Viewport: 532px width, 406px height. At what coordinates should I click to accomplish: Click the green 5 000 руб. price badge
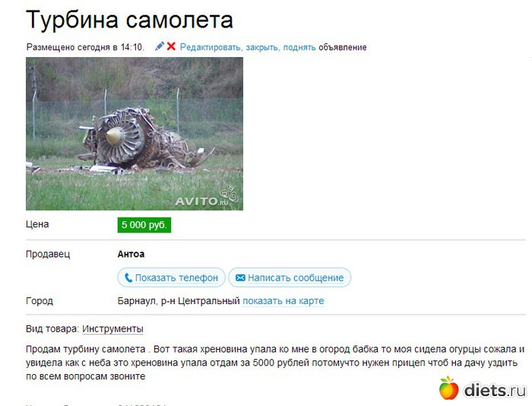[144, 225]
